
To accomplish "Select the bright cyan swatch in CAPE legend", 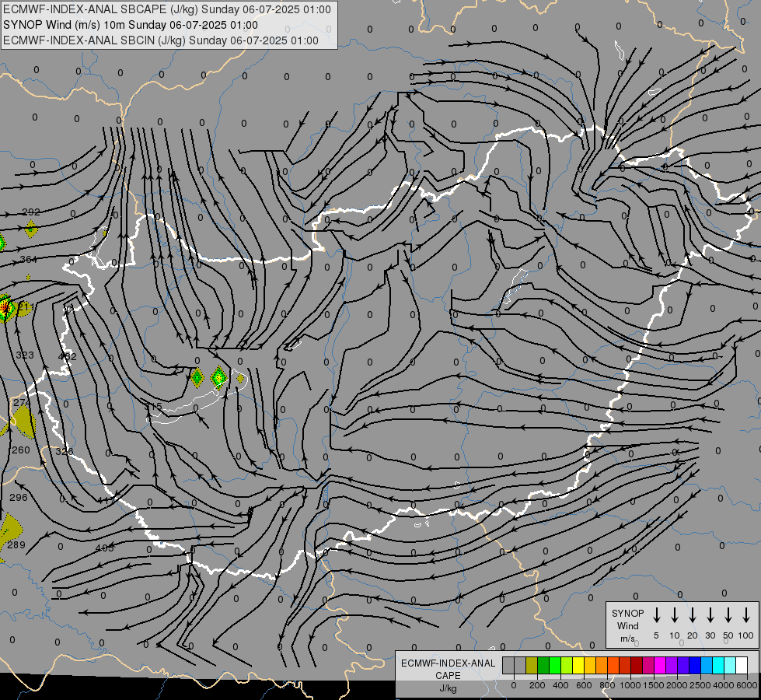I will [x=718, y=665].
